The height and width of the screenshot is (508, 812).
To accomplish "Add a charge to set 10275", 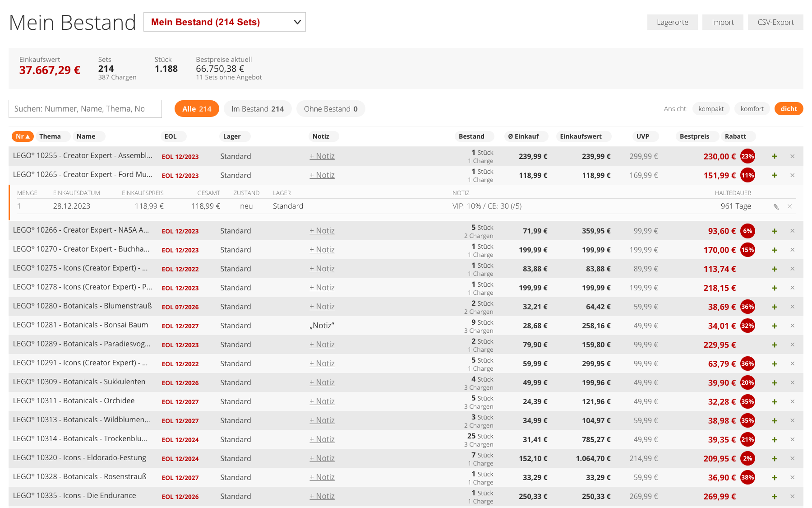I will [775, 269].
